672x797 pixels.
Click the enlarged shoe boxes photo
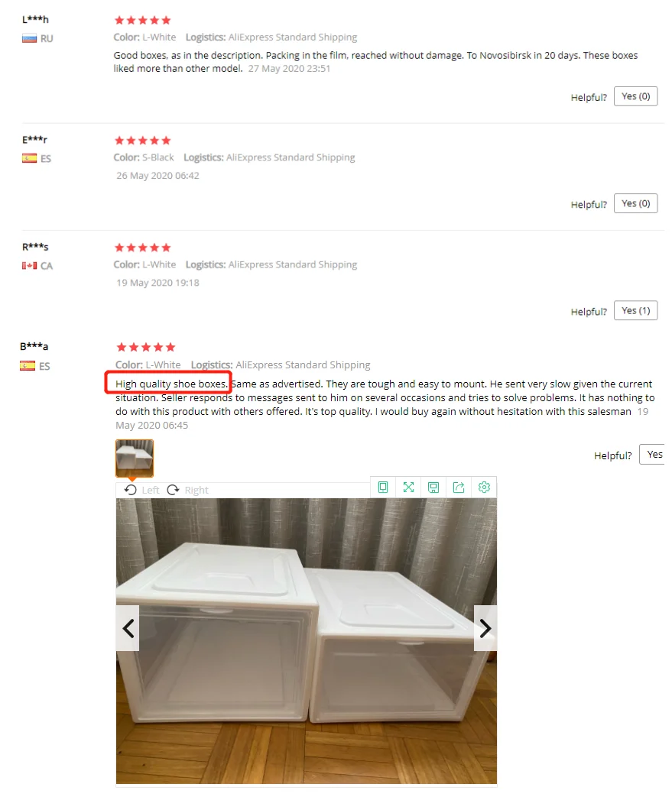coord(307,641)
